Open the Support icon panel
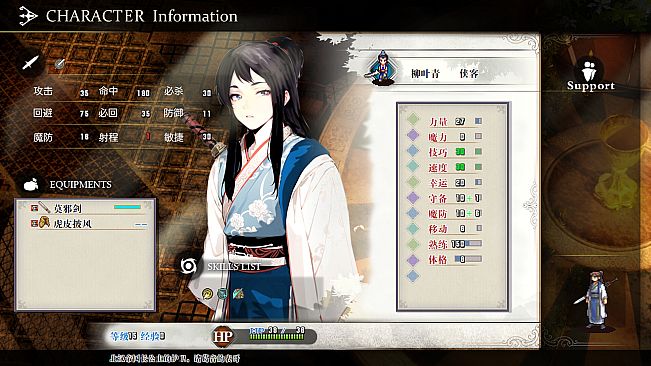The width and height of the screenshot is (651, 366). 590,71
